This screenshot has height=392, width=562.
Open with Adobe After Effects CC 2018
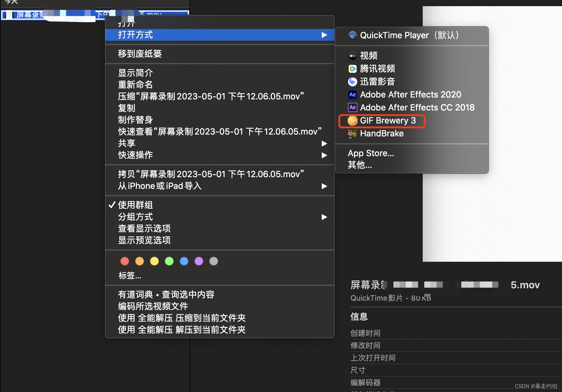pyautogui.click(x=412, y=107)
